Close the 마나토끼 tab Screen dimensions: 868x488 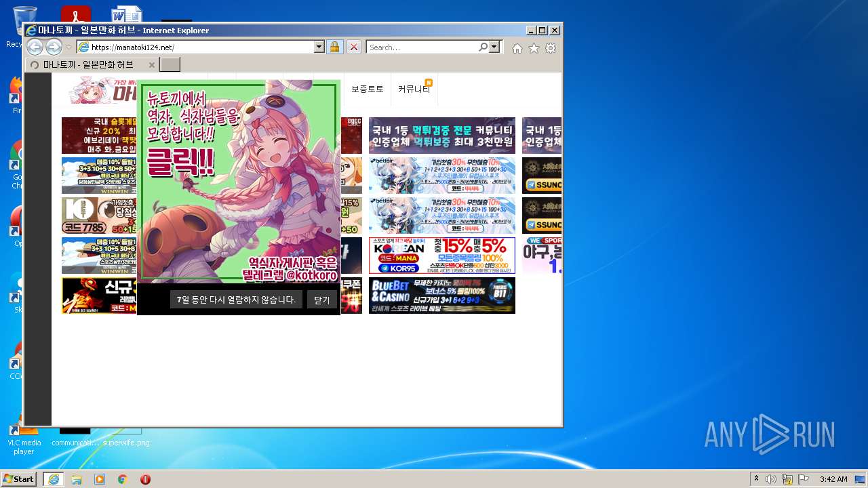[152, 65]
